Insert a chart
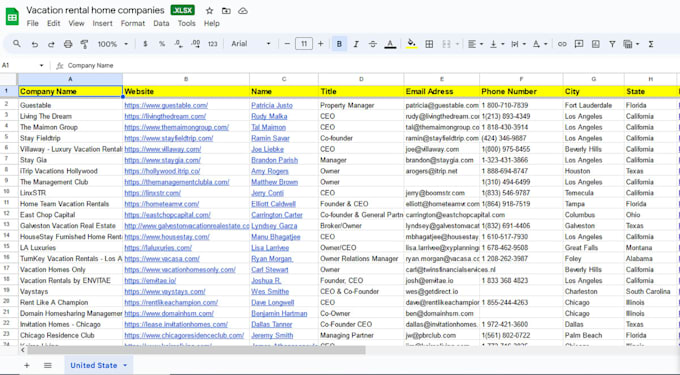Image resolution: width=680 pixels, height=375 pixels. (x=595, y=44)
